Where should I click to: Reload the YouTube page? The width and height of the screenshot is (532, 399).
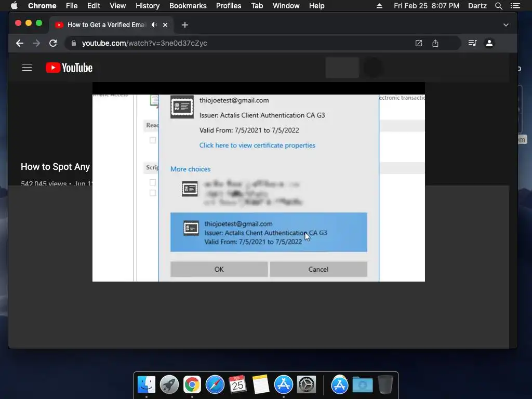click(x=53, y=43)
